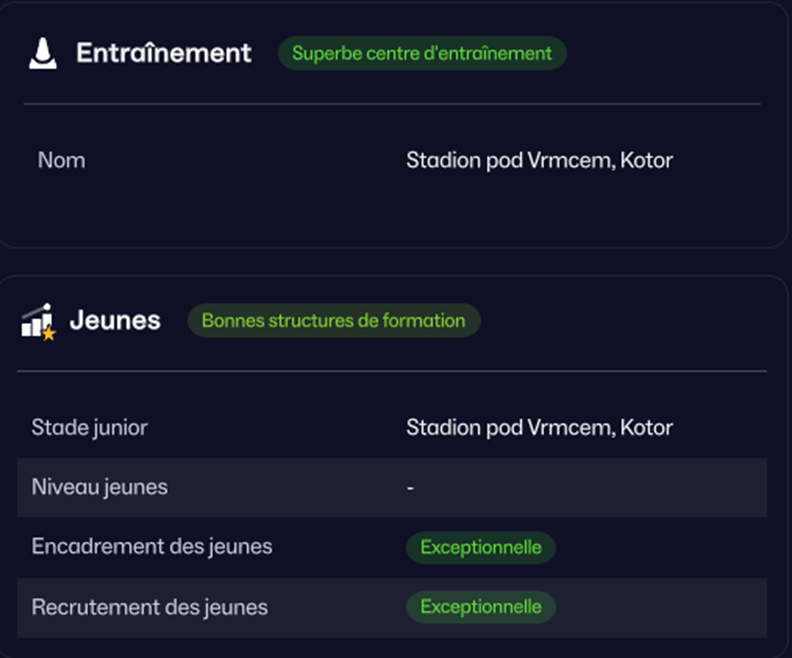The width and height of the screenshot is (792, 658).
Task: Open the training ground Stadion pod Vrmcem link
Action: pos(539,160)
